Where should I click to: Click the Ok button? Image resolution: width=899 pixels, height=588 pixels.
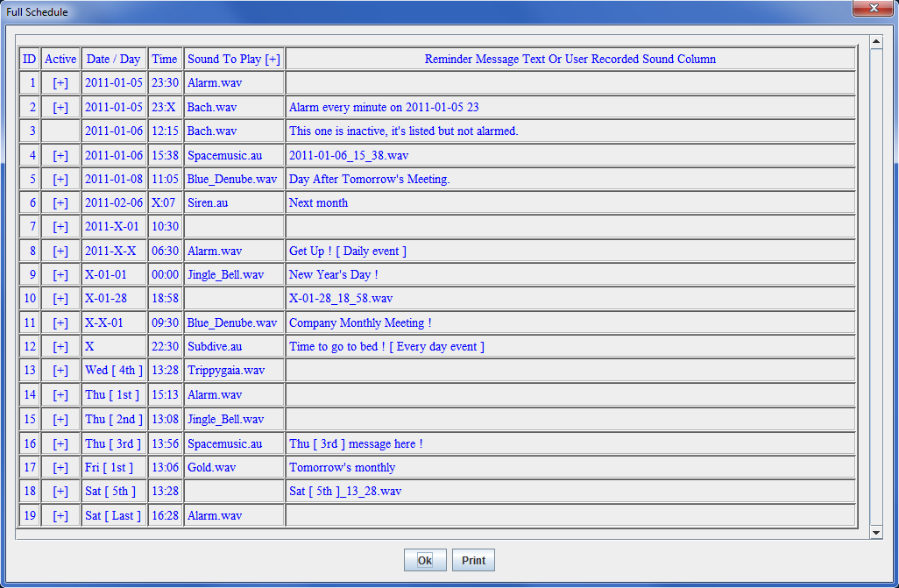[425, 561]
